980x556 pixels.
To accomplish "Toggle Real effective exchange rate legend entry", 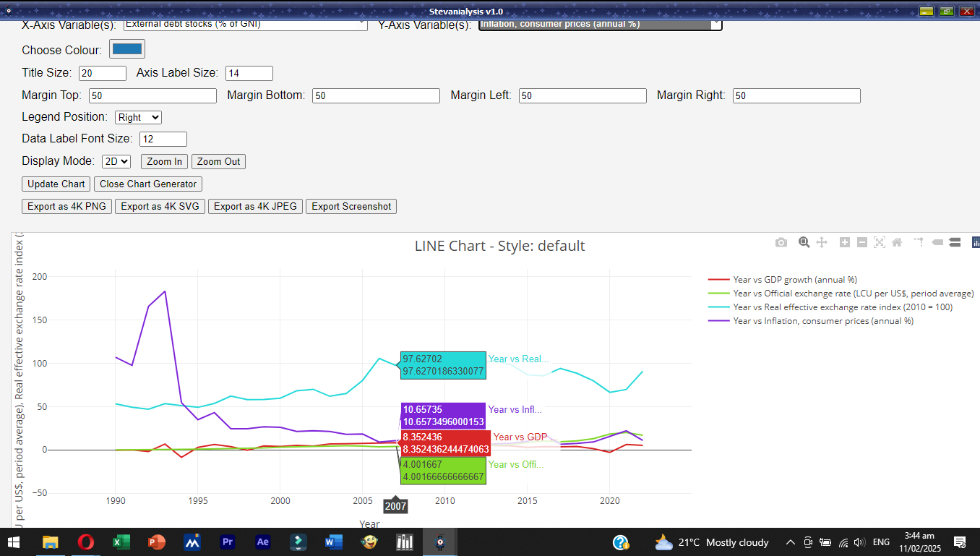I will pos(830,307).
